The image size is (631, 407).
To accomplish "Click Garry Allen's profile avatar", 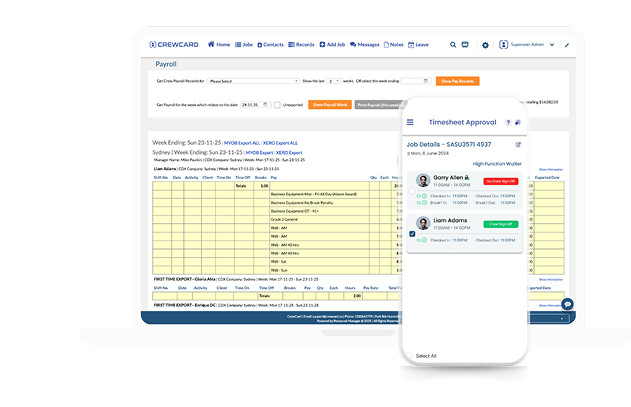I will (x=424, y=182).
